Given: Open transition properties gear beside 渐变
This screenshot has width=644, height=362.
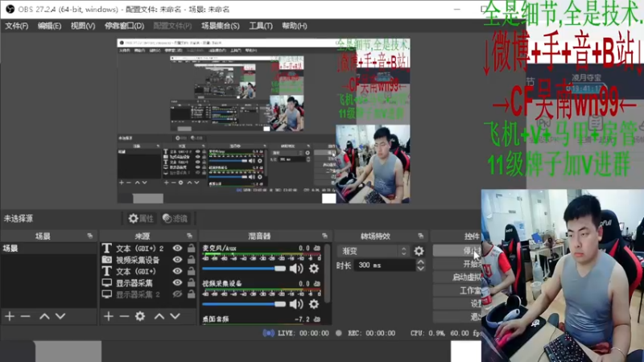Looking at the screenshot, I should [x=419, y=251].
